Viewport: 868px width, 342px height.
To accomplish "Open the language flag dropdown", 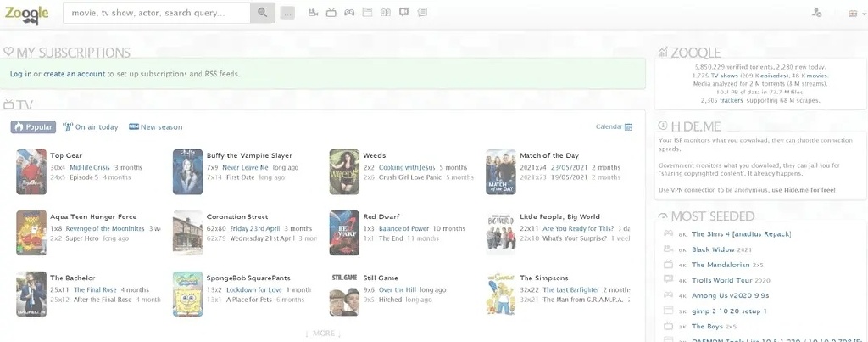I will [x=854, y=14].
